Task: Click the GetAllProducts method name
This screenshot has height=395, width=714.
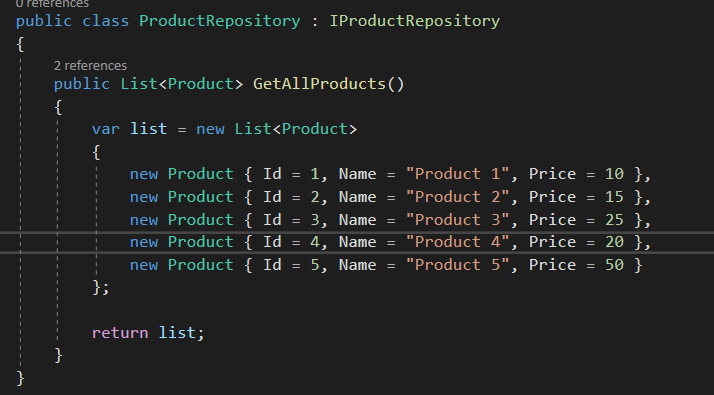Action: [319, 84]
